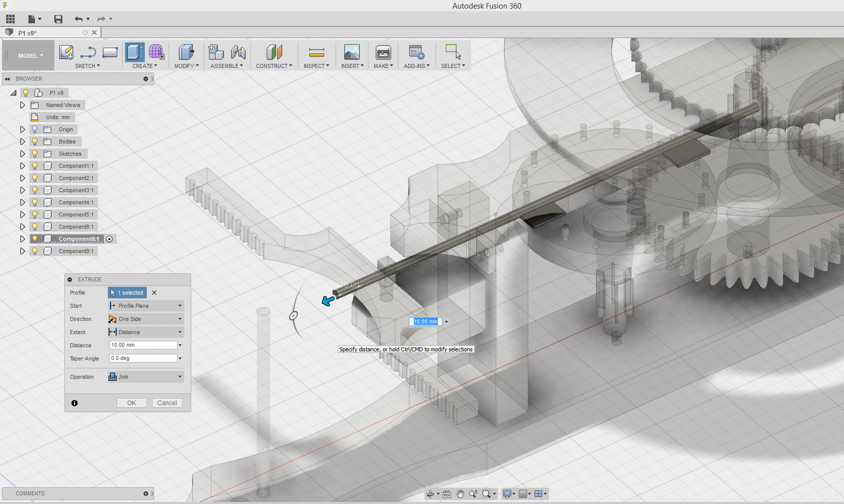This screenshot has width=844, height=504.
Task: Click the New Component icon
Action: pos(216,52)
